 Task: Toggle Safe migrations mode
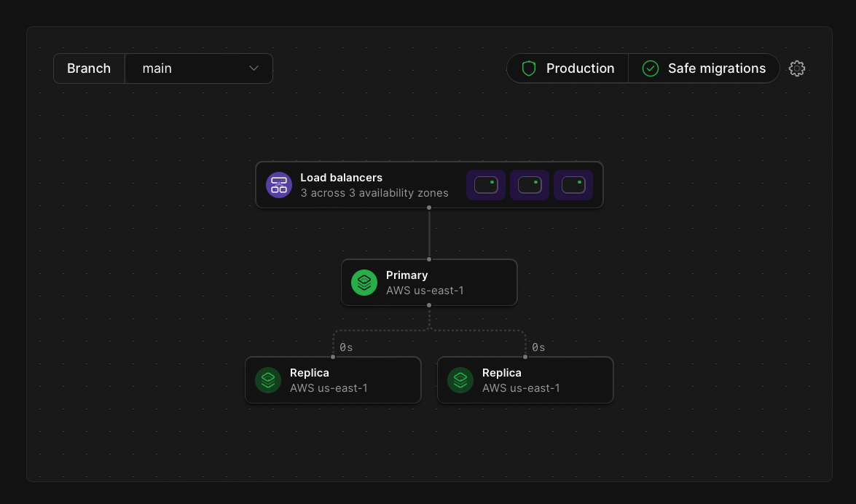click(x=703, y=68)
